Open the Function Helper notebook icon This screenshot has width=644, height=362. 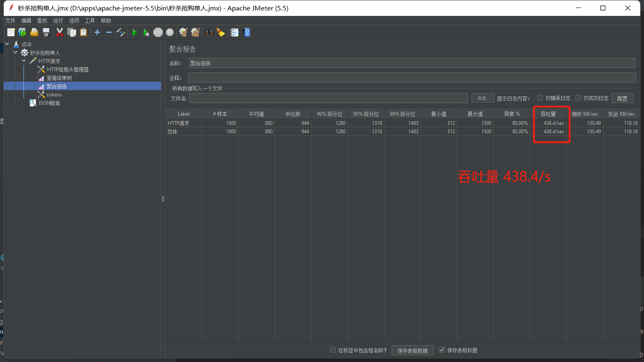(234, 32)
